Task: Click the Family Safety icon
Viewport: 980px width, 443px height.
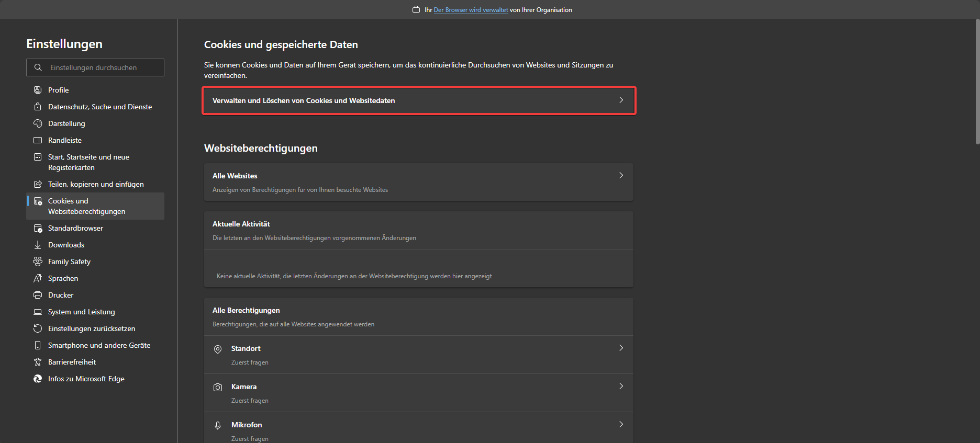Action: coord(38,262)
